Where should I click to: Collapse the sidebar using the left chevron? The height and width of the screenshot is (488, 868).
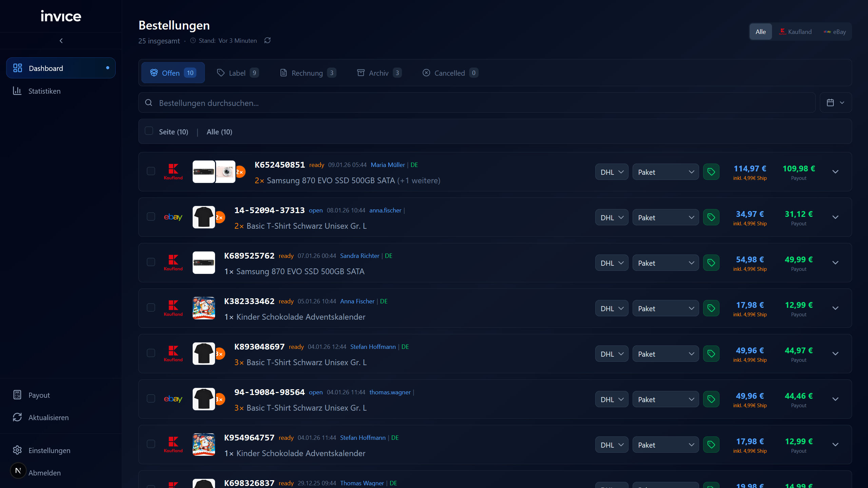click(61, 41)
